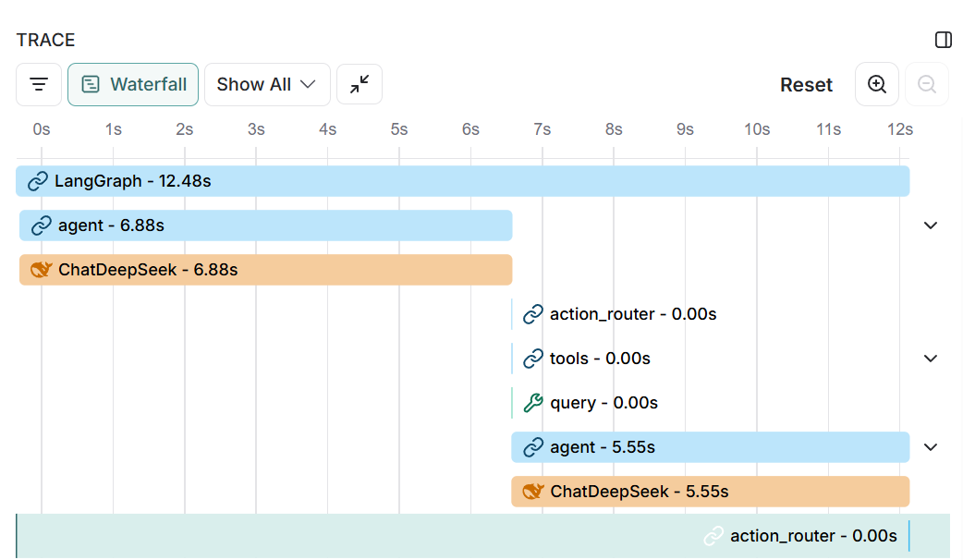Click the 12s timeline label

[900, 129]
